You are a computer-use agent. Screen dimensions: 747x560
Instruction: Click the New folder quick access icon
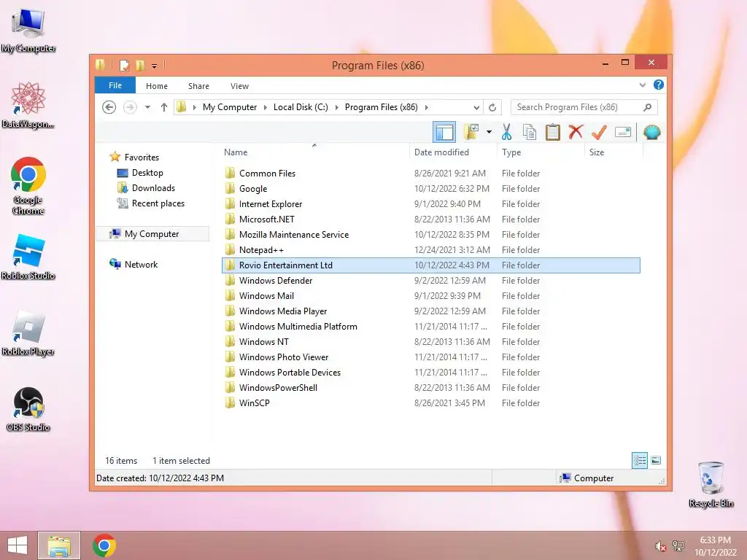click(x=139, y=65)
